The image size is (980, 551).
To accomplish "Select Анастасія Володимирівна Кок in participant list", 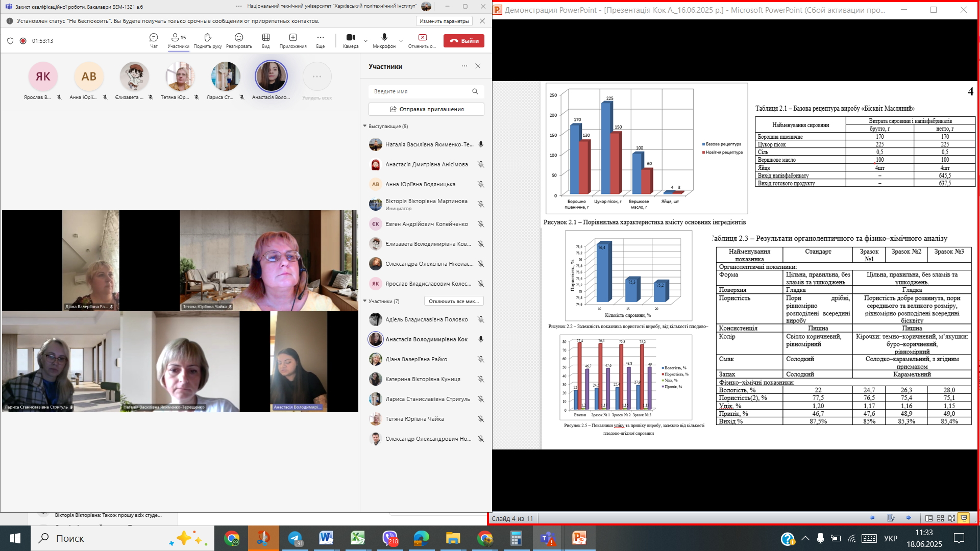I will click(x=426, y=339).
